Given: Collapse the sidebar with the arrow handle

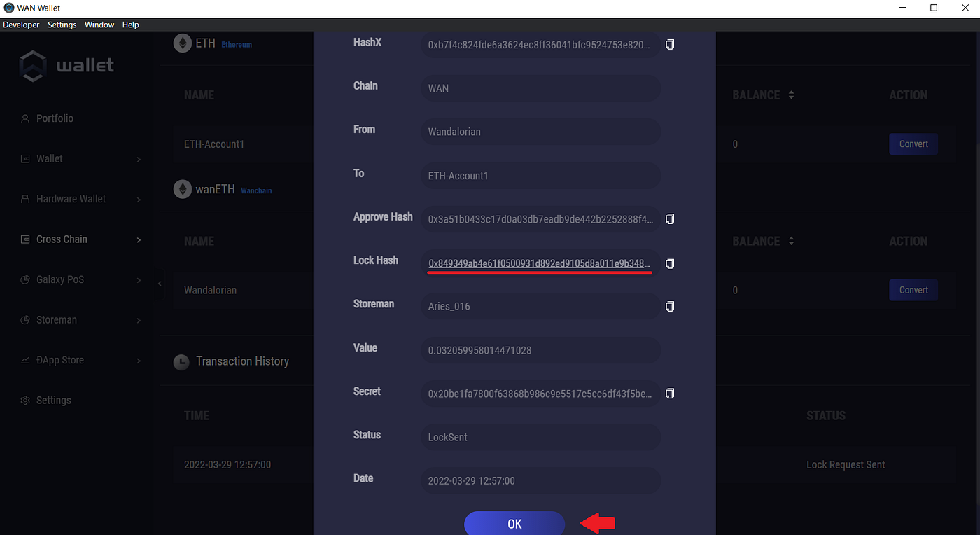Looking at the screenshot, I should tap(160, 284).
